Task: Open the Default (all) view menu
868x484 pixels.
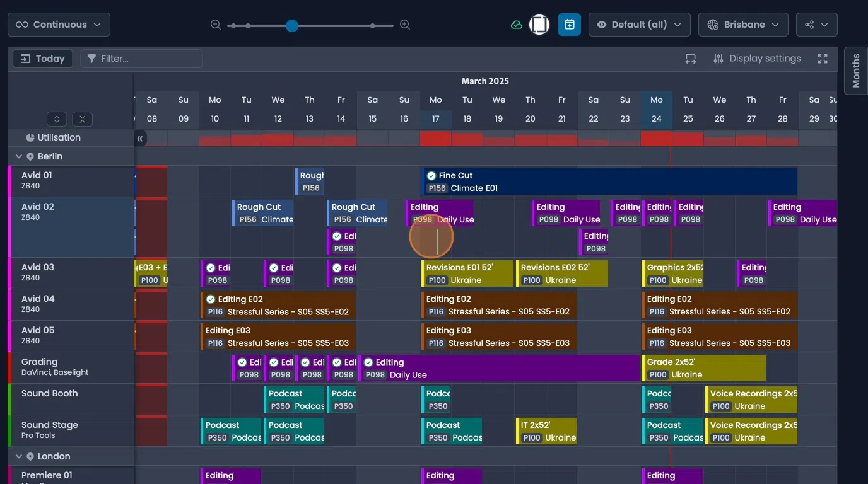Action: tap(638, 25)
